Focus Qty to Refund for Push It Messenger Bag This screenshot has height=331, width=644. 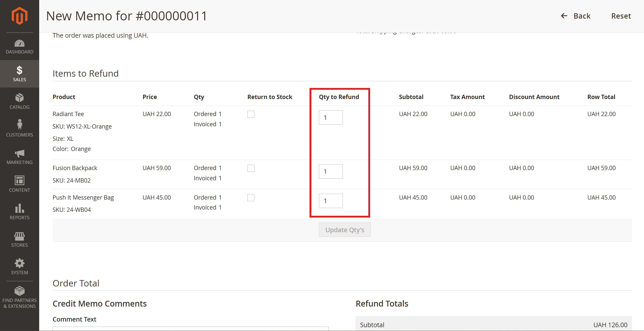[331, 201]
